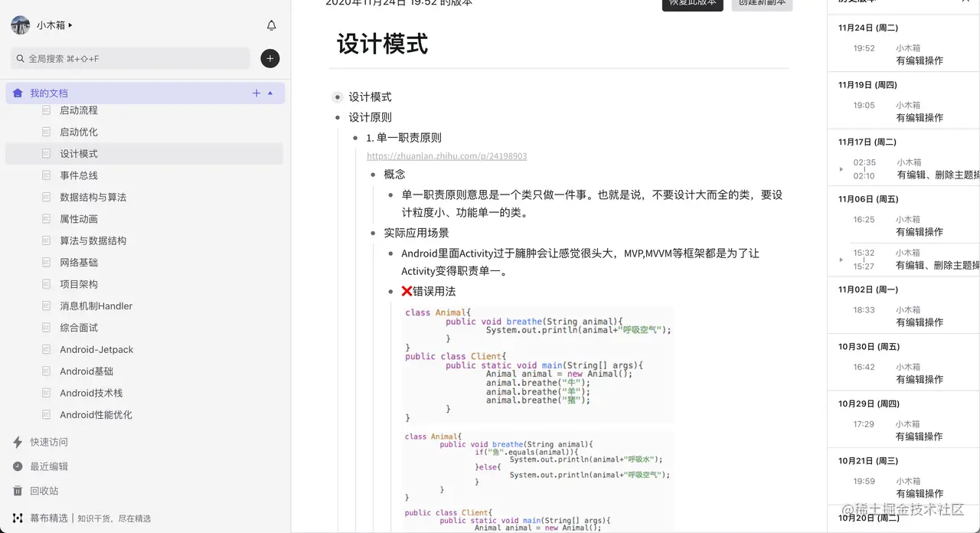Click the 幕布精选 logo icon

18,518
